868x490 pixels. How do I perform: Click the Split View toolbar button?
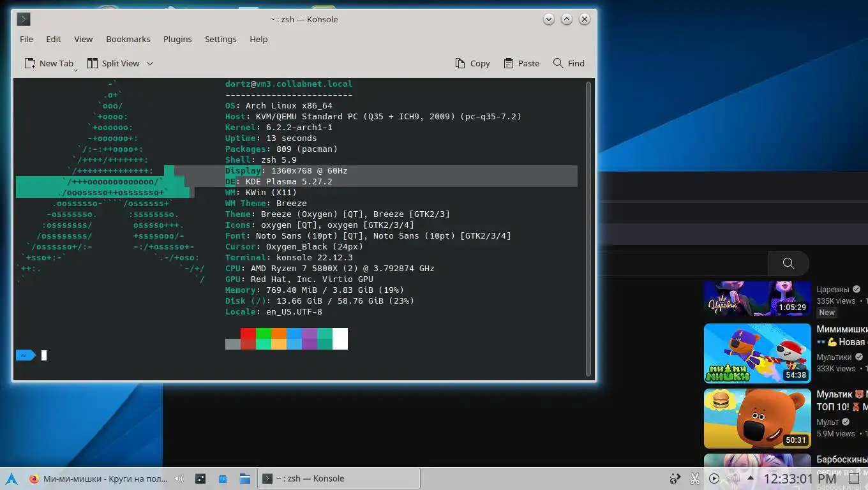(114, 63)
